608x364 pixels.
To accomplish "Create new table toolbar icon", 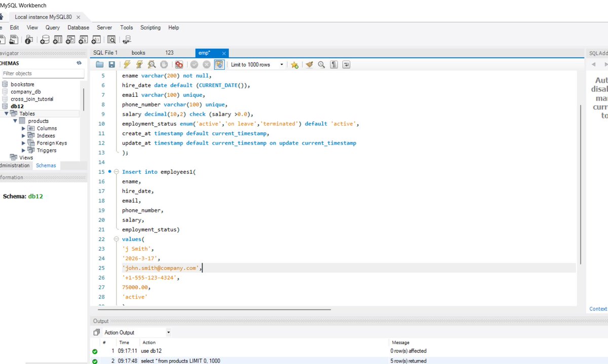I will pyautogui.click(x=58, y=39).
